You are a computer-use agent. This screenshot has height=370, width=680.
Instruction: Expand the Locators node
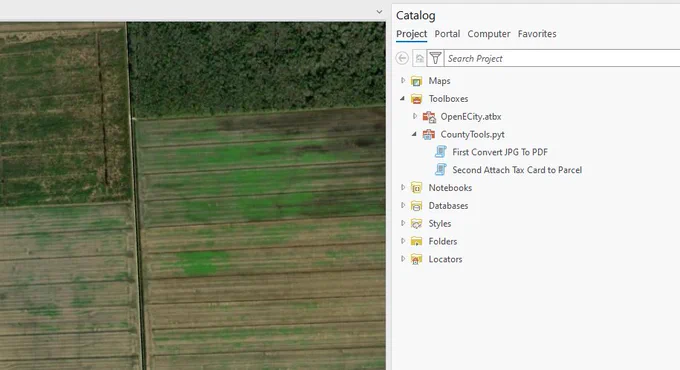403,258
